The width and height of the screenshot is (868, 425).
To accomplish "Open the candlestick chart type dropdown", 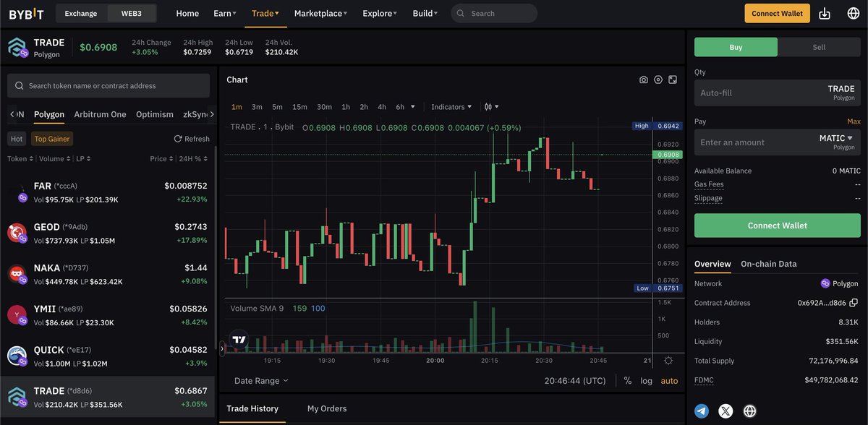I will click(x=492, y=107).
